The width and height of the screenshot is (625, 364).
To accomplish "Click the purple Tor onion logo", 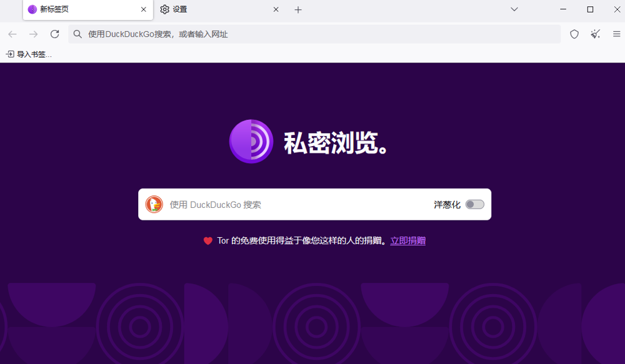I will pos(251,142).
